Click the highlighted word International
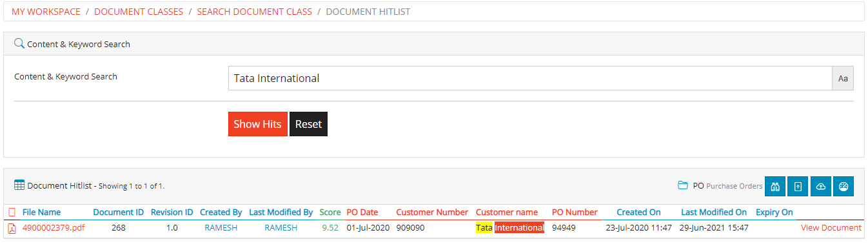The width and height of the screenshot is (868, 248). point(519,227)
